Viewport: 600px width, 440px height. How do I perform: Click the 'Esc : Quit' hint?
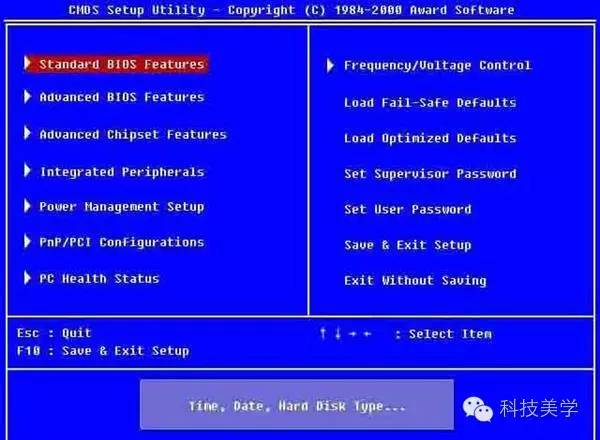coord(54,333)
